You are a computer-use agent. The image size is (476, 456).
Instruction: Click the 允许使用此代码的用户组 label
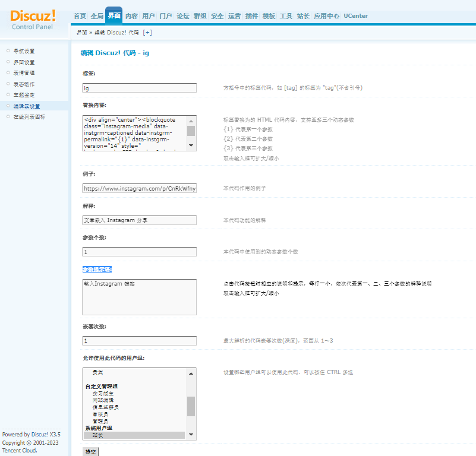pyautogui.click(x=114, y=358)
